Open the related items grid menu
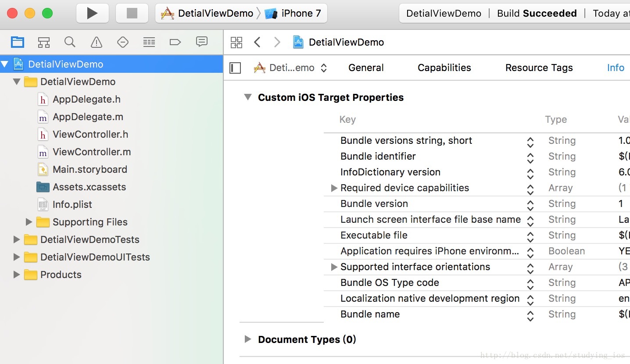 point(236,42)
